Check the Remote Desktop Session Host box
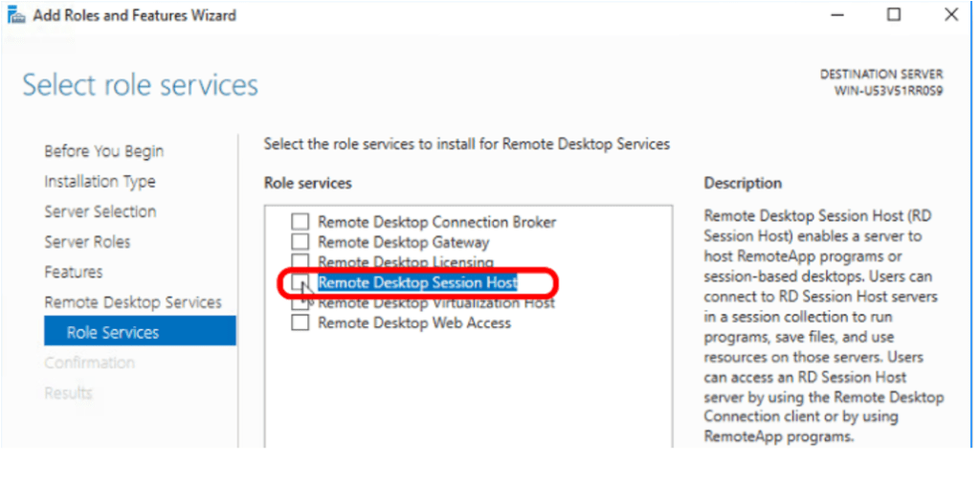The width and height of the screenshot is (980, 484). (x=301, y=282)
